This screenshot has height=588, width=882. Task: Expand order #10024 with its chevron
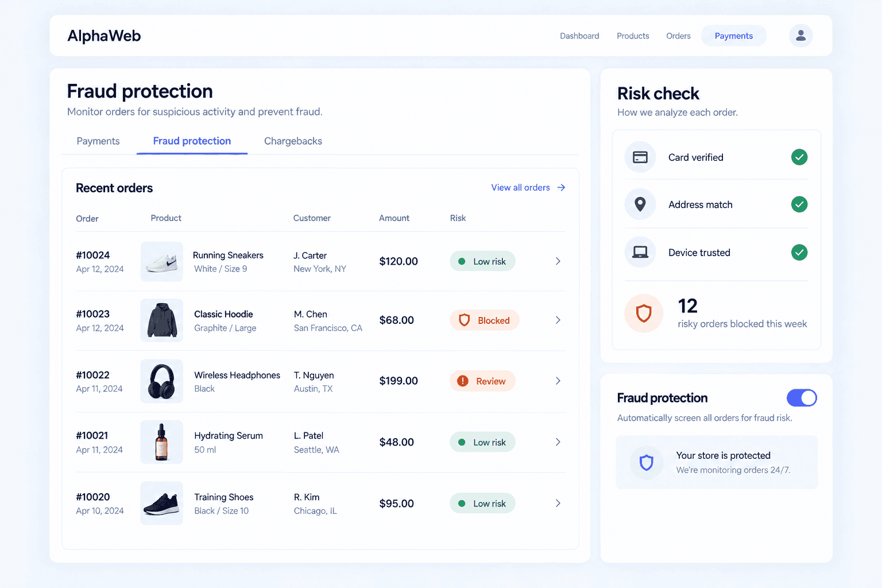click(558, 261)
